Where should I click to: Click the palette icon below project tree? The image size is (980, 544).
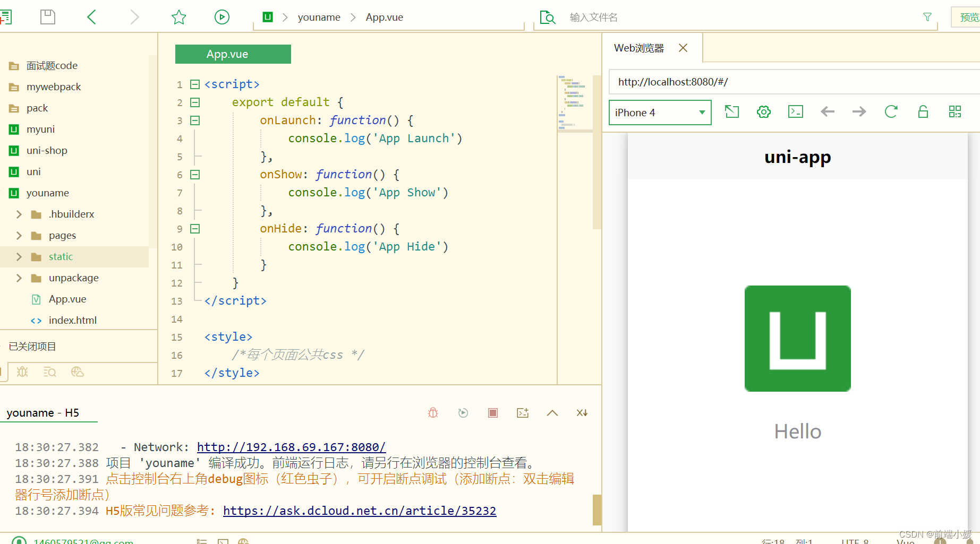[x=78, y=372]
